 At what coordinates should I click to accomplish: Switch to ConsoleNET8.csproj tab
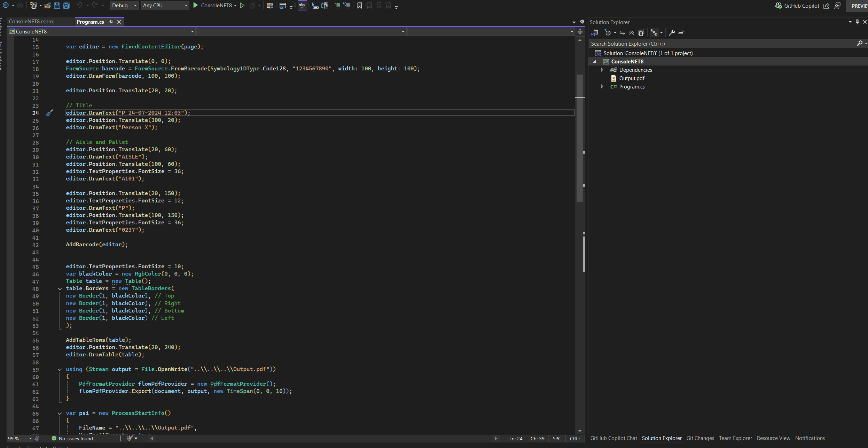tap(32, 22)
